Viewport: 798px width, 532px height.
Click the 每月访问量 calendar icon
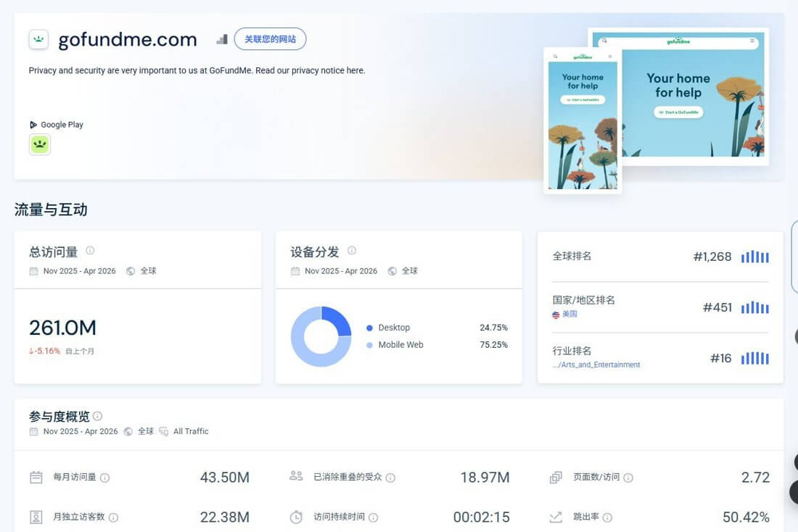36,478
